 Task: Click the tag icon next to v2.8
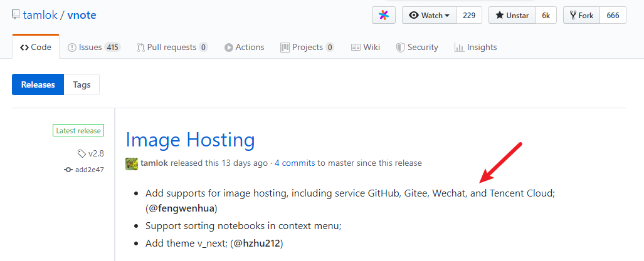82,153
